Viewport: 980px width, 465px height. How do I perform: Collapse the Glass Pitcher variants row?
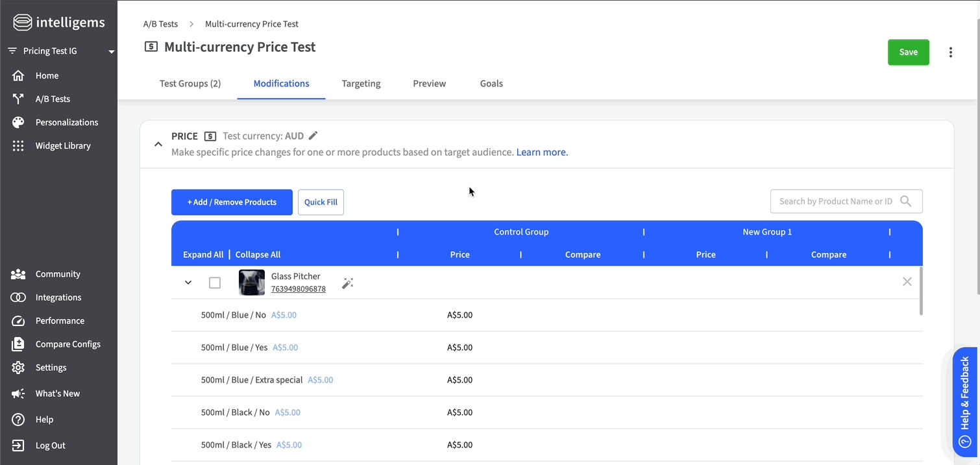[x=188, y=283]
